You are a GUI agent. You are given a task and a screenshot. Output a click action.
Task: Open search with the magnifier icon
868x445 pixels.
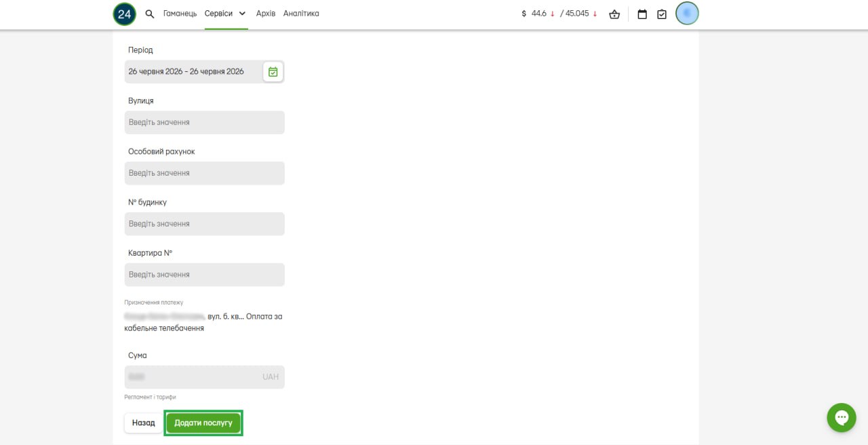[151, 14]
